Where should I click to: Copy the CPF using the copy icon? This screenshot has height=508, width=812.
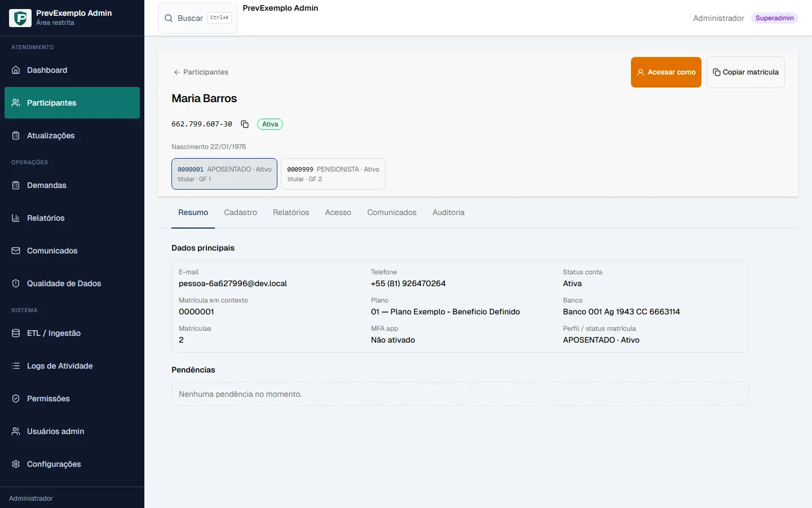click(245, 124)
